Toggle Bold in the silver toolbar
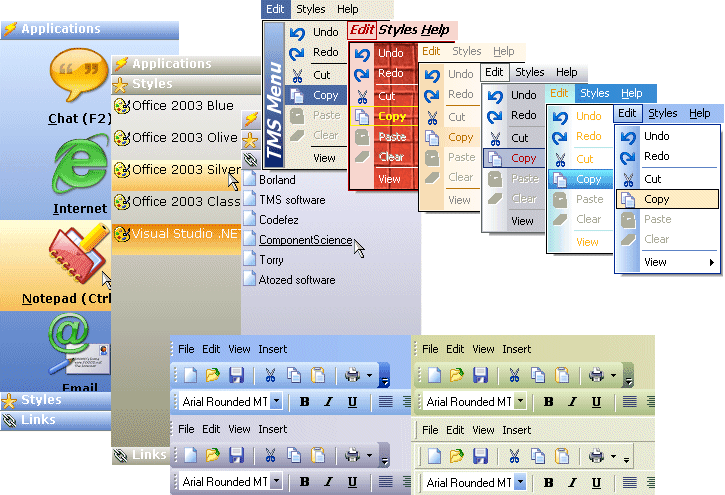 [304, 482]
